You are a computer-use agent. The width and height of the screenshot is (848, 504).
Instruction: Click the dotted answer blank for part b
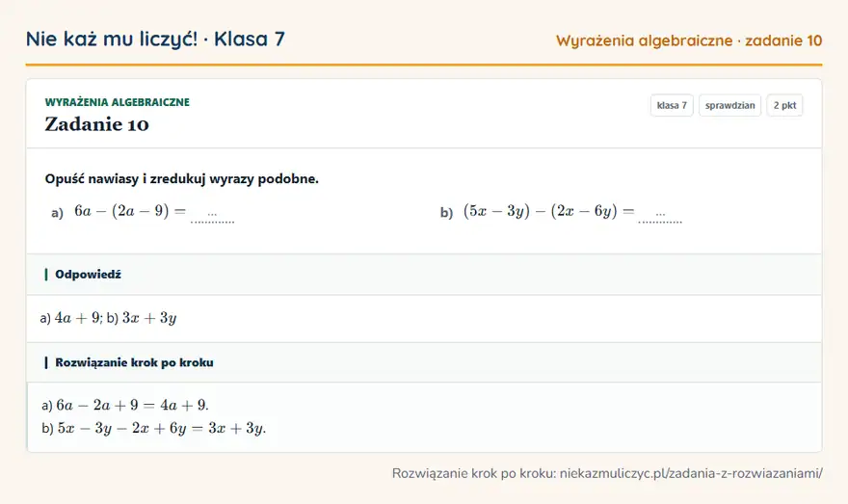[660, 216]
